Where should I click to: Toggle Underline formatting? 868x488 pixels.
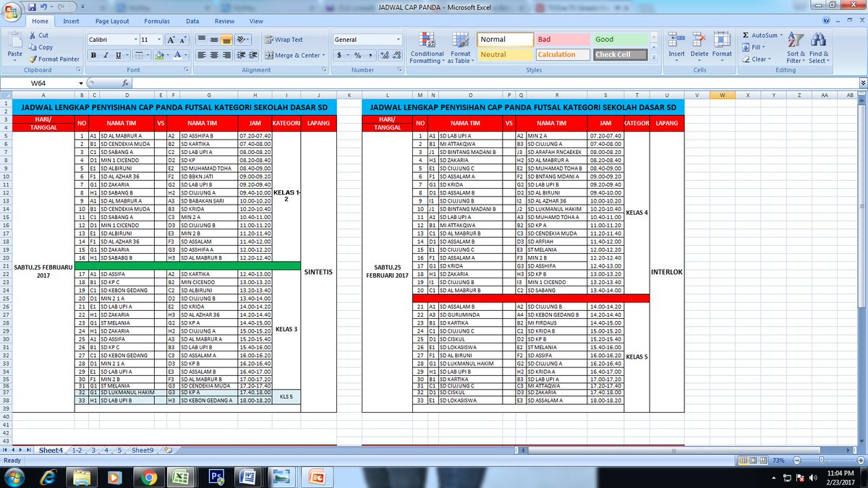(x=117, y=55)
